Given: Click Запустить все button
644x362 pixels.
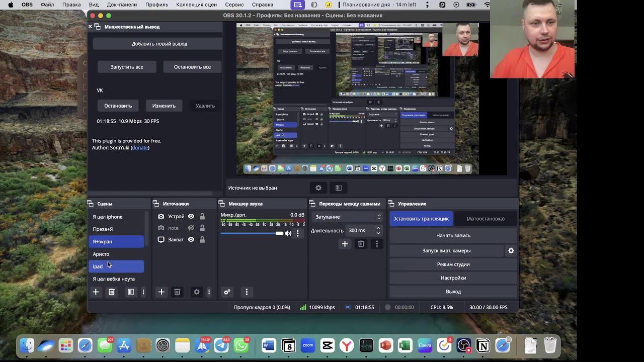Looking at the screenshot, I should pos(127,67).
